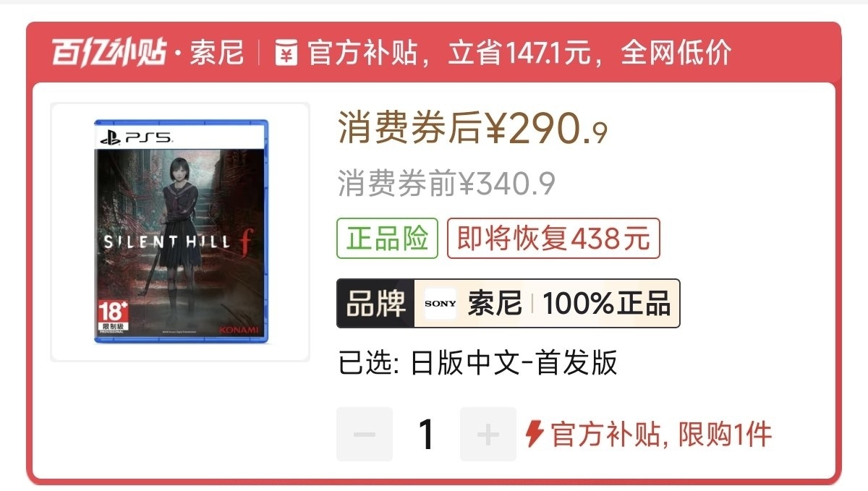Click the 18+ rating badge on the cover
Screen dimensions: 868x491
(112, 317)
